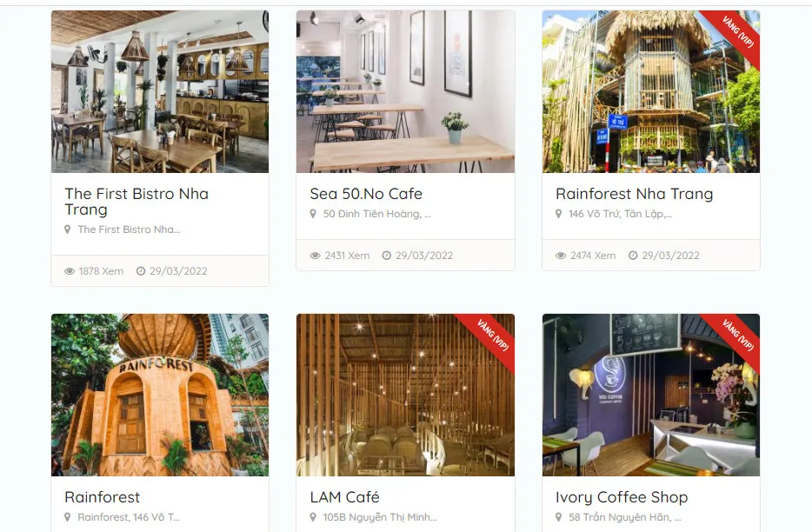This screenshot has width=812, height=532.
Task: Click clock icon on Rainforest Nha Trang card
Action: click(633, 256)
